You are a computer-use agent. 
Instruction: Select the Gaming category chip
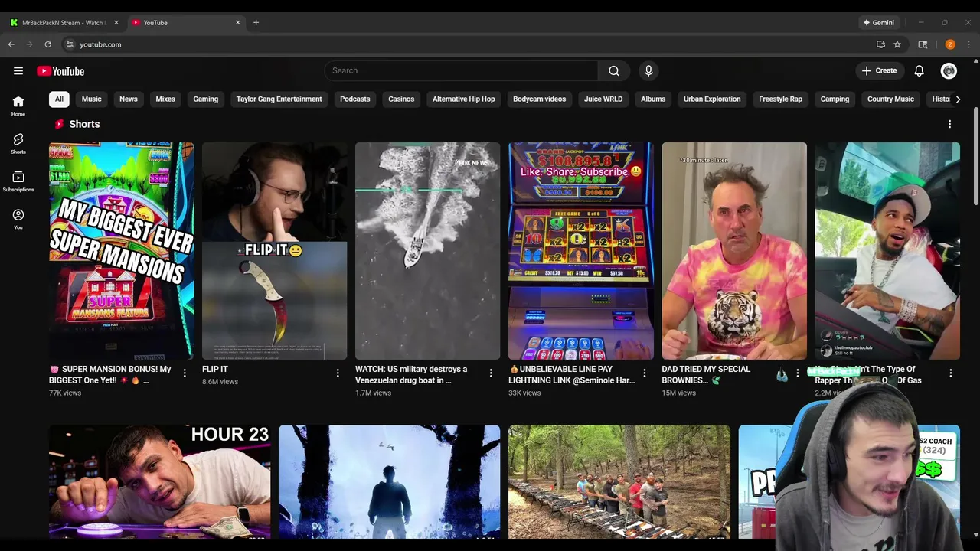[x=205, y=99]
